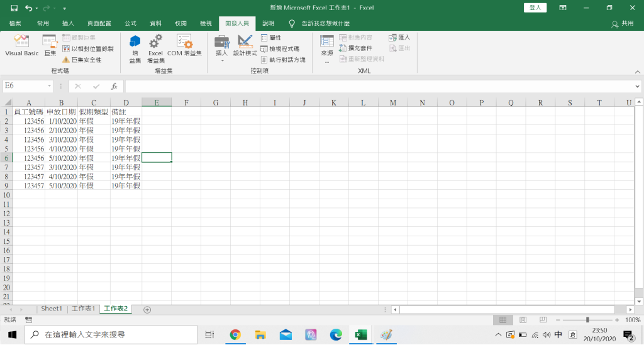Save the workbook from quick access toolbar
The height and width of the screenshot is (362, 644).
(x=14, y=8)
